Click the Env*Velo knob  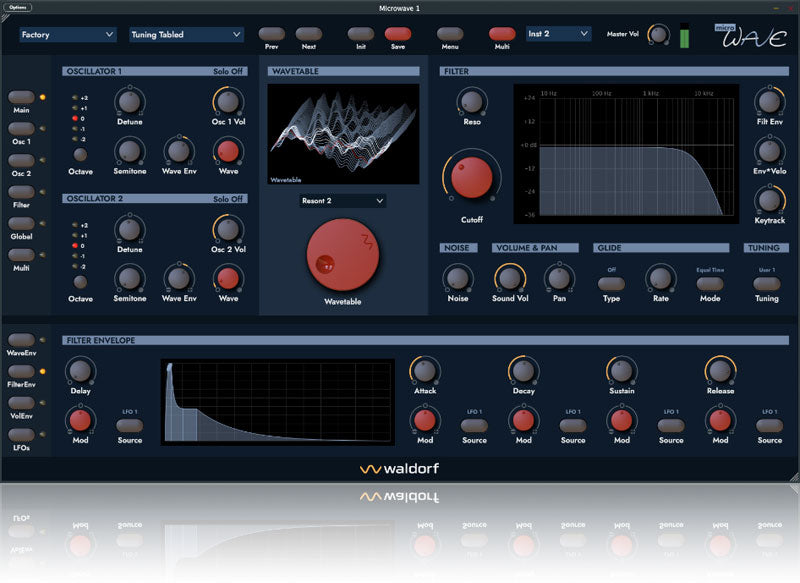point(769,151)
